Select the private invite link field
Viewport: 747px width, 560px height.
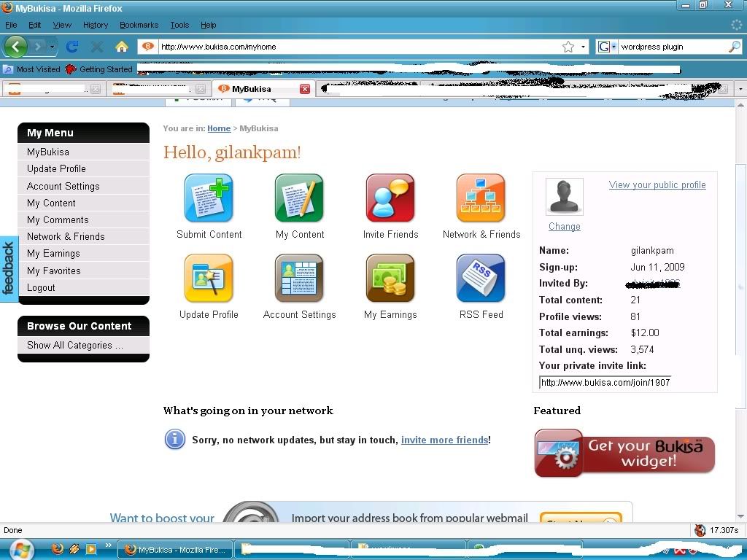(605, 382)
